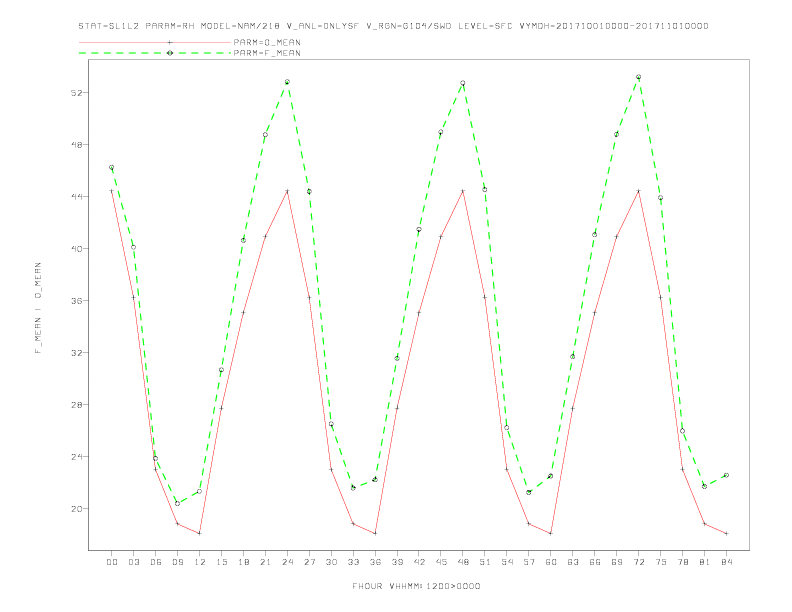The height and width of the screenshot is (612, 792).
Task: Click the x-axis tick label 84
Action: click(727, 562)
